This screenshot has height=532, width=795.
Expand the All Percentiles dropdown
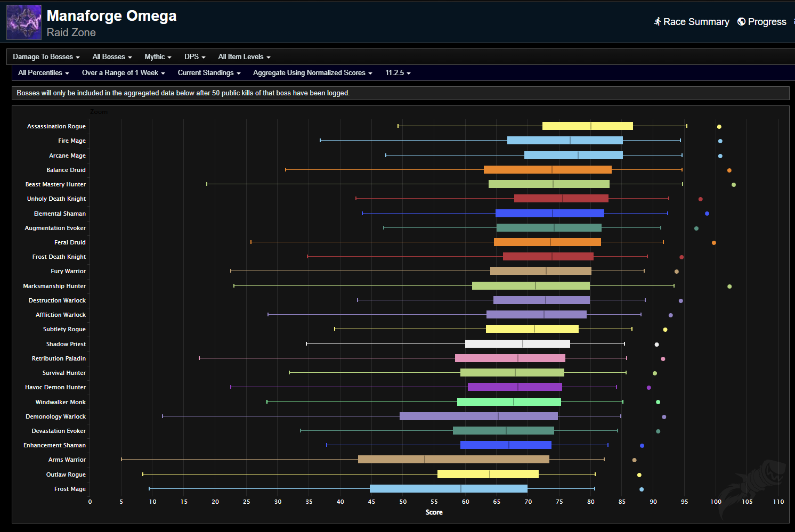click(43, 73)
